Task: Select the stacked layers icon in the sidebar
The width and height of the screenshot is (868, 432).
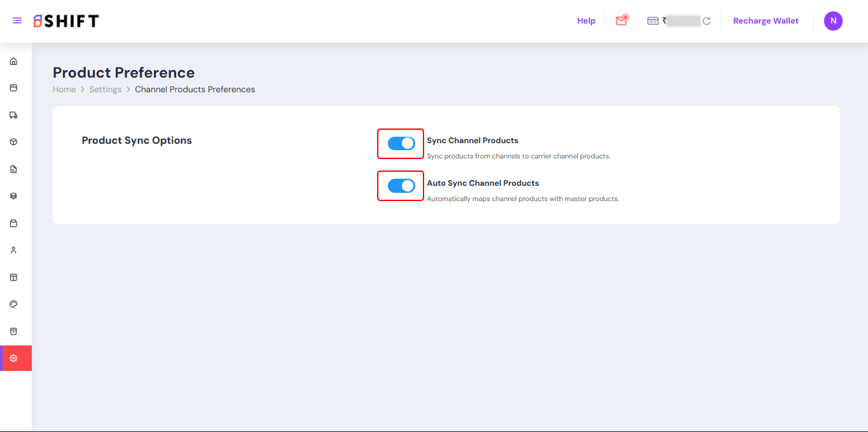Action: tap(13, 196)
